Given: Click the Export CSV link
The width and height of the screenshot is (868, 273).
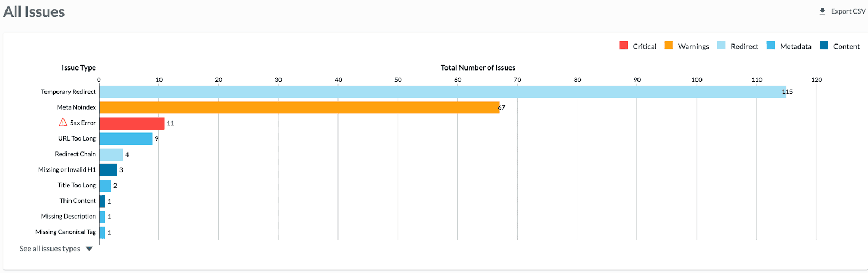Looking at the screenshot, I should point(848,11).
